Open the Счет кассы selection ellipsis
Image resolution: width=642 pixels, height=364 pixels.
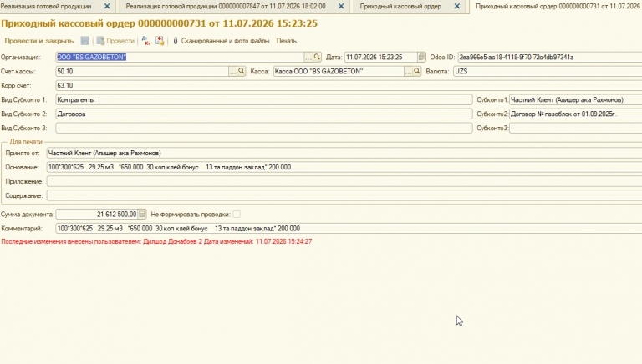tap(232, 71)
